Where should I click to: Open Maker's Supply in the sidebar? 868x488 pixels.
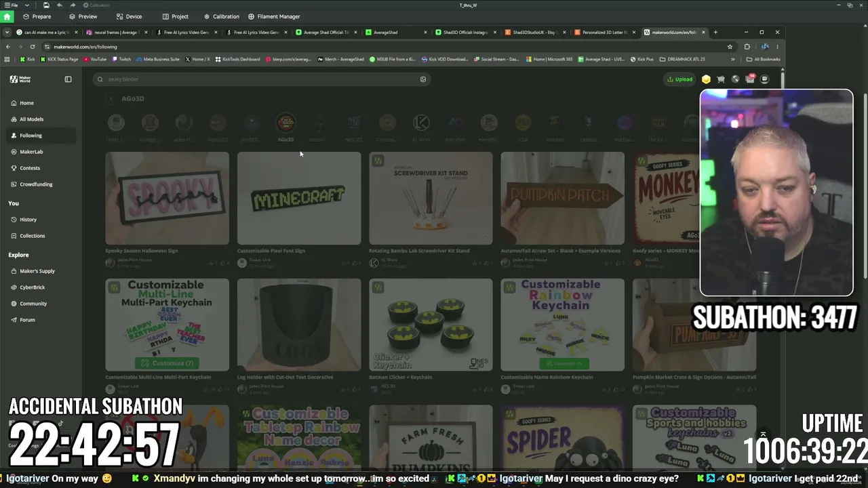pos(41,271)
